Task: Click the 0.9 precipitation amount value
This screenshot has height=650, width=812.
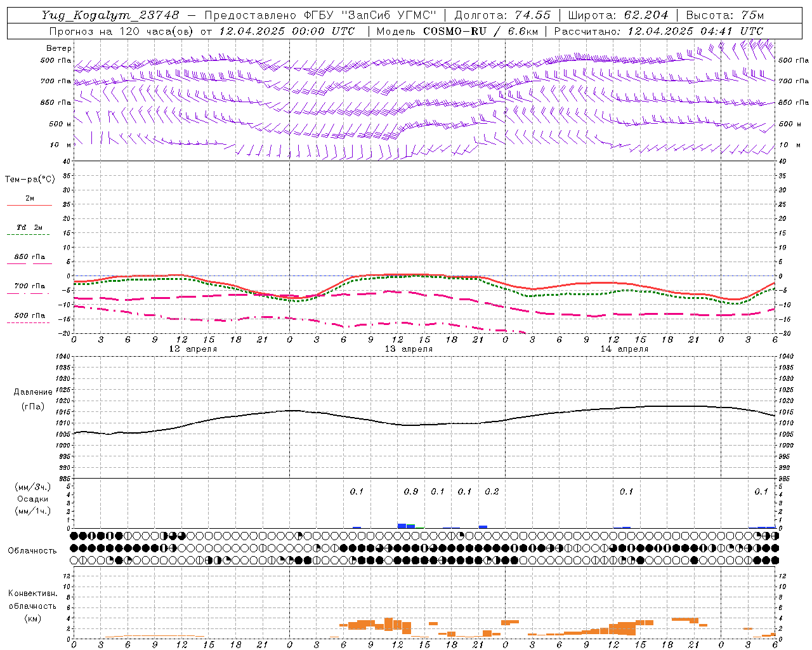Action: [411, 492]
